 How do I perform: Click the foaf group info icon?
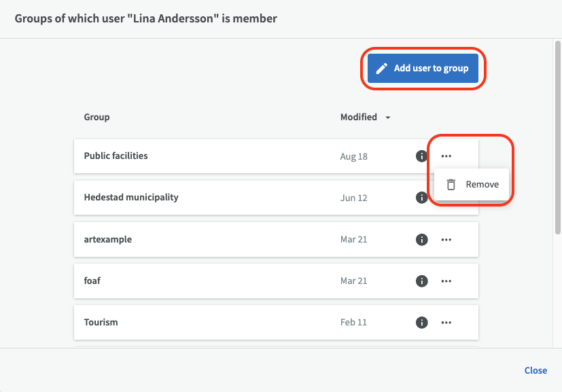(x=421, y=281)
